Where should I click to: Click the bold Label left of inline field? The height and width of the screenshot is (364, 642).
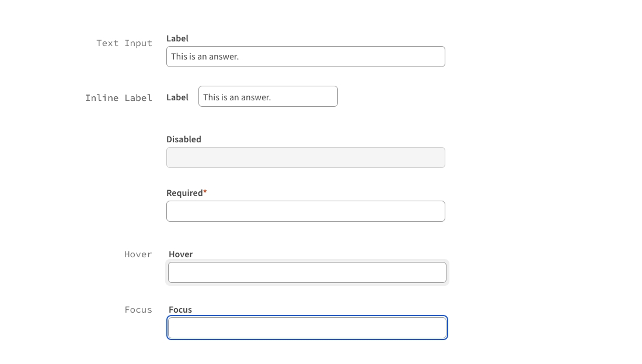point(177,97)
